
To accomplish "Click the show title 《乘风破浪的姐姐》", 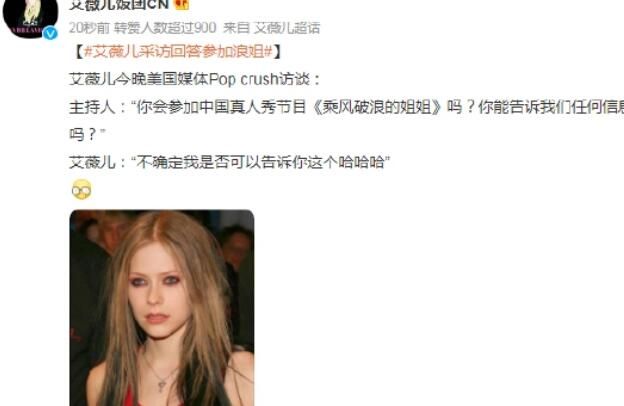I will pyautogui.click(x=377, y=107).
